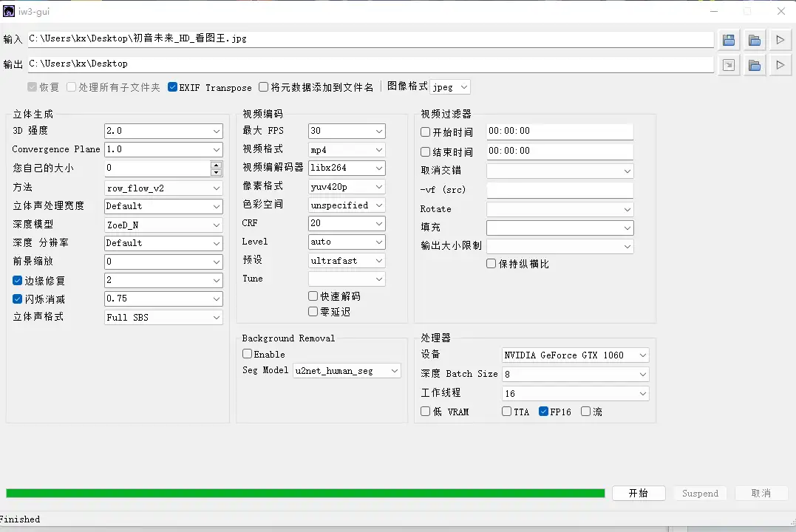The image size is (796, 532).
Task: Open the 方法 row_flow_v2 dropdown
Action: [x=163, y=188]
